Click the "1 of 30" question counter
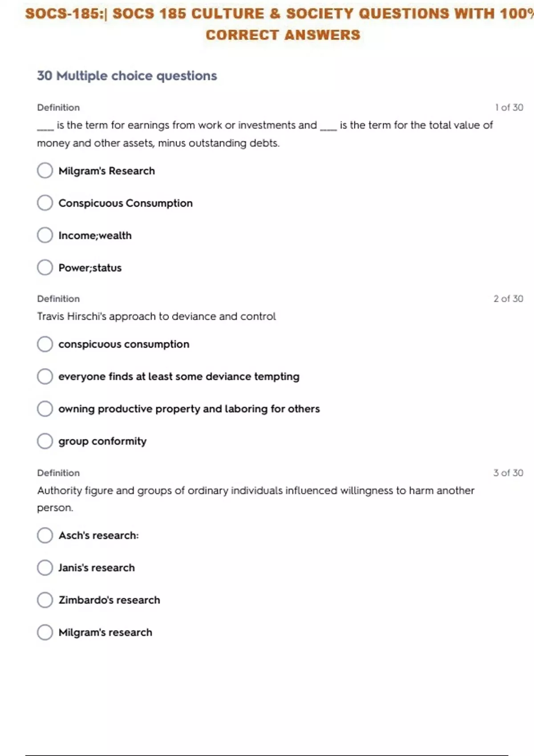 click(509, 108)
